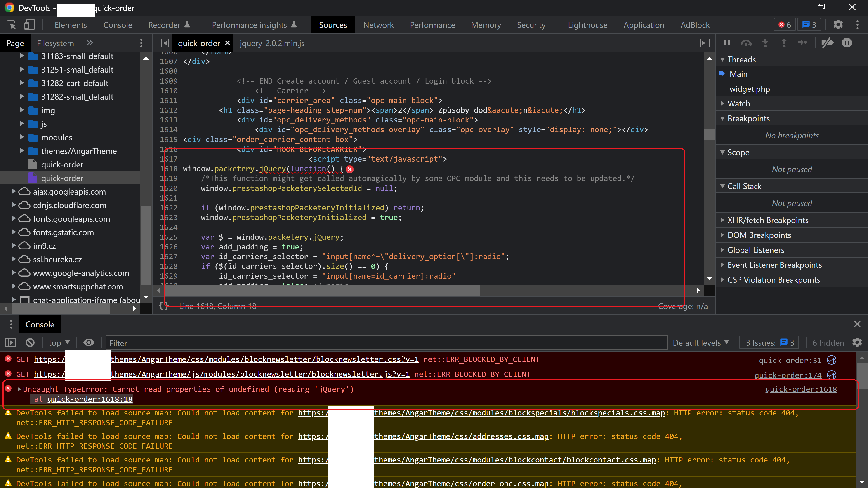The height and width of the screenshot is (488, 868).
Task: Click the pause script execution button
Action: pos(727,43)
